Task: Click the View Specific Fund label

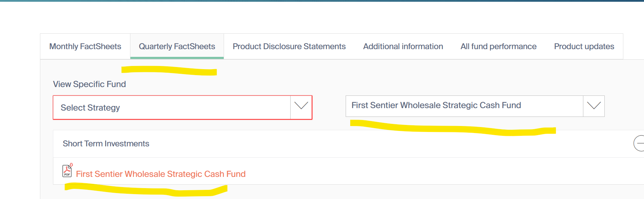Action: 89,84
